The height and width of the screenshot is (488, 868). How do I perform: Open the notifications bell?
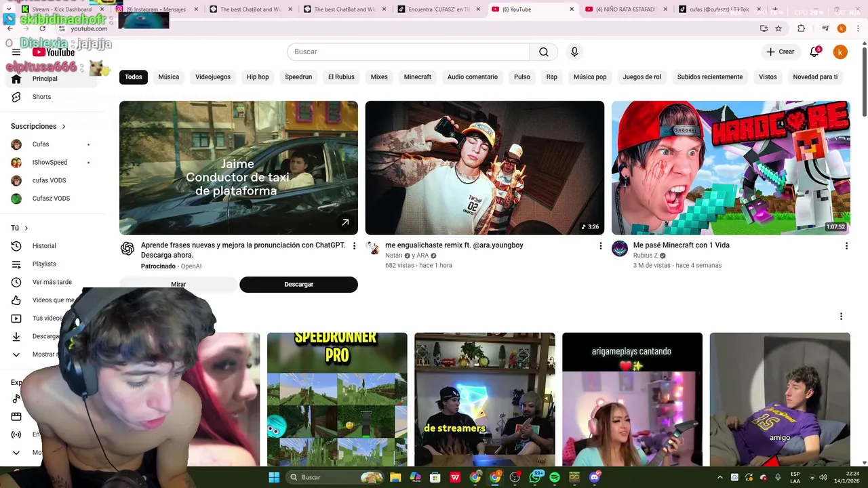(815, 52)
